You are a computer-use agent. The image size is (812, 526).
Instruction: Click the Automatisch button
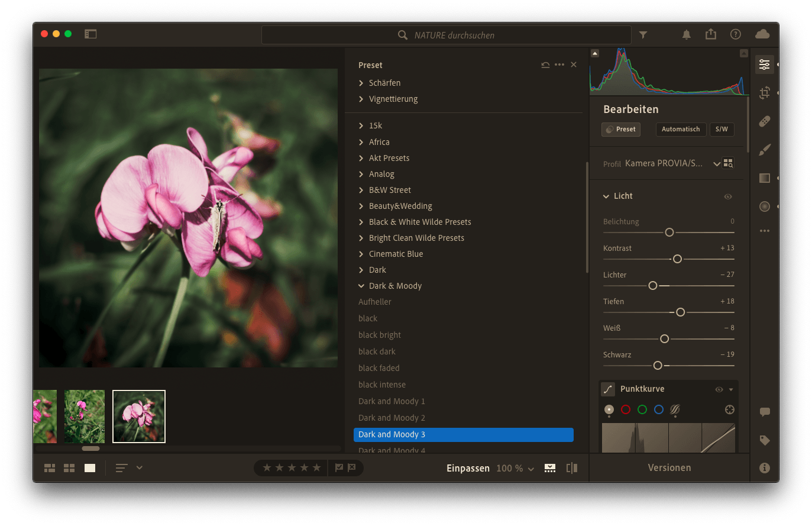pos(680,129)
